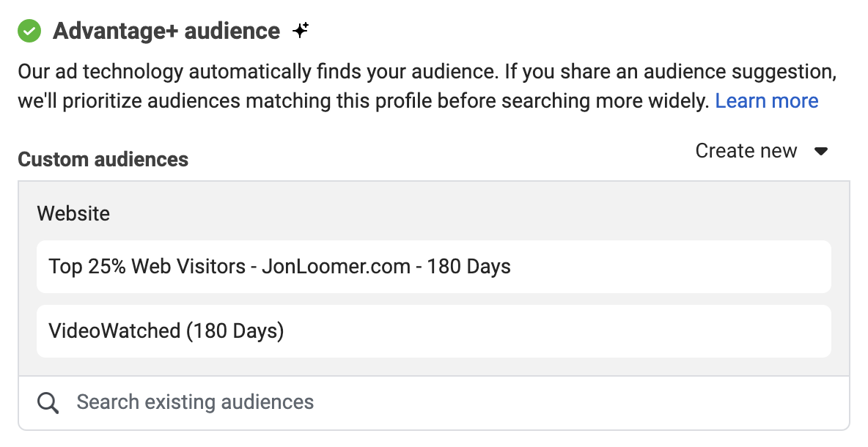Viewport: 868px width, 447px height.
Task: Select Top 25% Web Visitors audience
Action: click(x=433, y=267)
